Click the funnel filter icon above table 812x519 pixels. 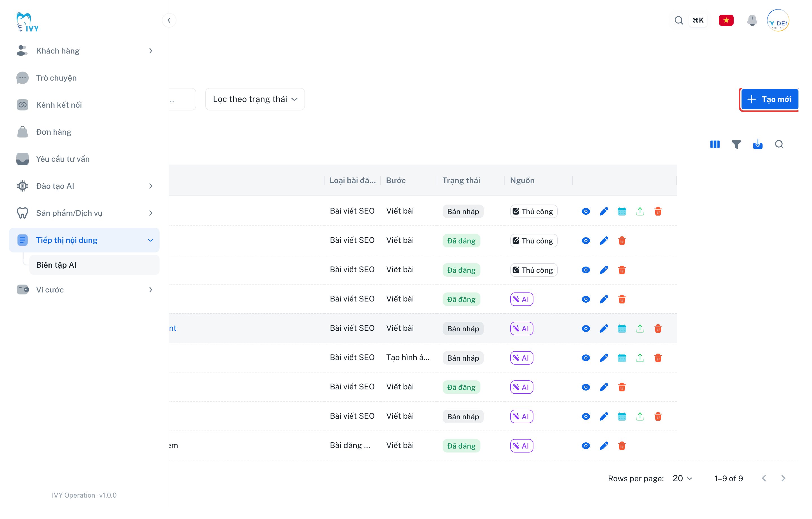[x=736, y=144]
